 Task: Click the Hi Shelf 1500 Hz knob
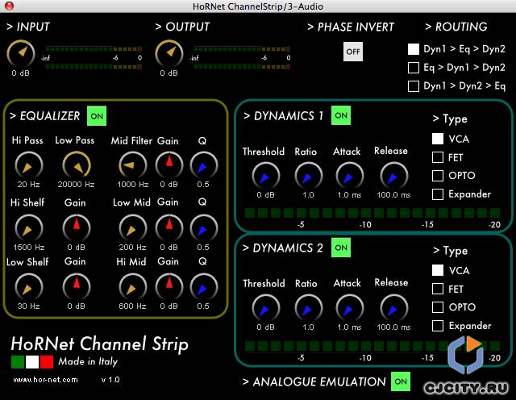tap(29, 228)
